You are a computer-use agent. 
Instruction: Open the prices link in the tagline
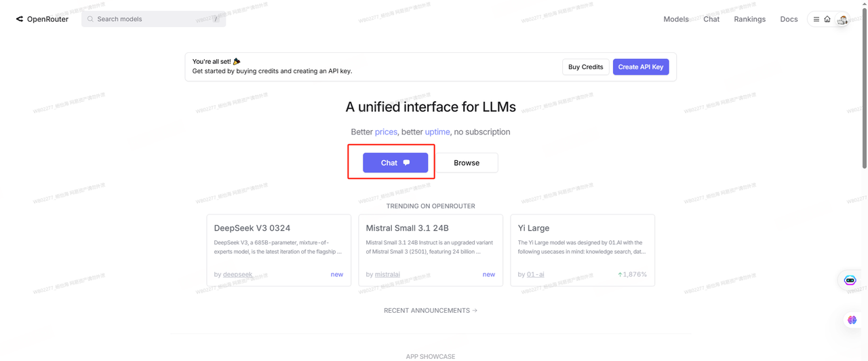point(386,132)
